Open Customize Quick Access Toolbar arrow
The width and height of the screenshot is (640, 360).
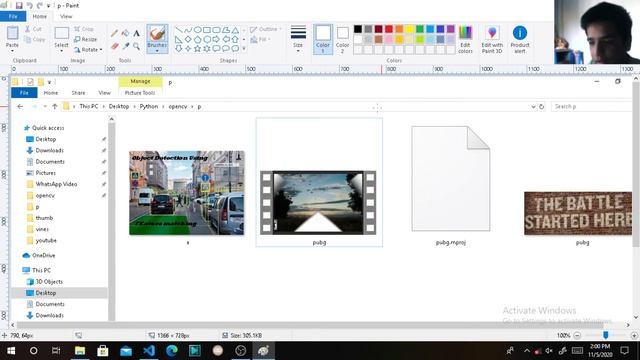tap(48, 6)
